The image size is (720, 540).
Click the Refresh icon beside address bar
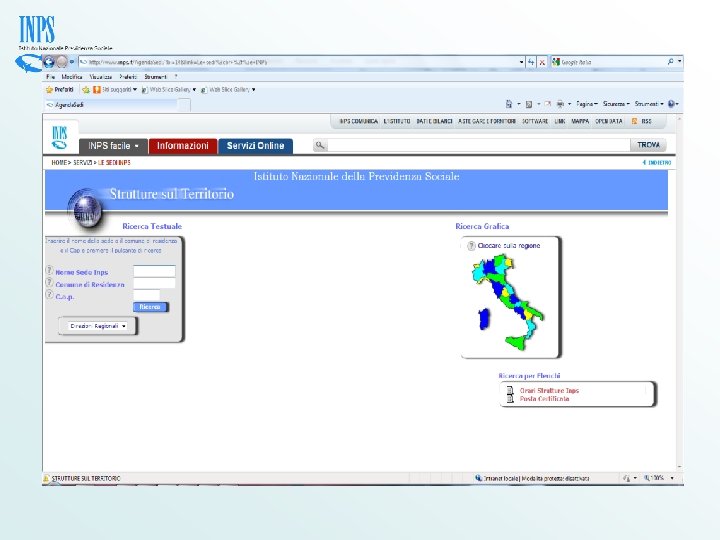[x=531, y=62]
